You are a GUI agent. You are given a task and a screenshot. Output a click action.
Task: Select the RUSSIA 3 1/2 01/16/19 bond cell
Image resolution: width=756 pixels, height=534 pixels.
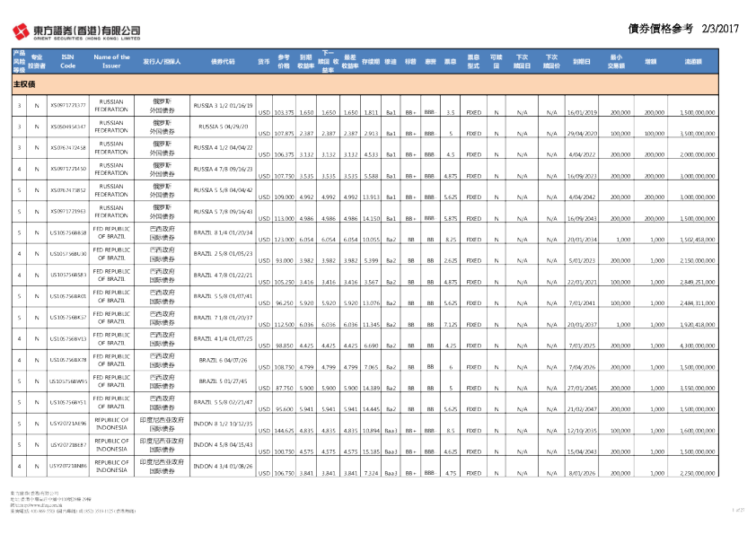pos(224,106)
